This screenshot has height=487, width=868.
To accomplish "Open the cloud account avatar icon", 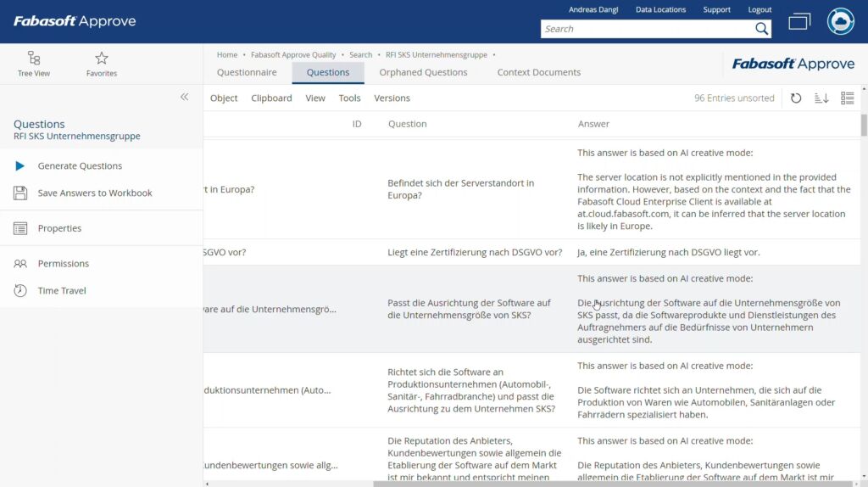I will coord(840,21).
